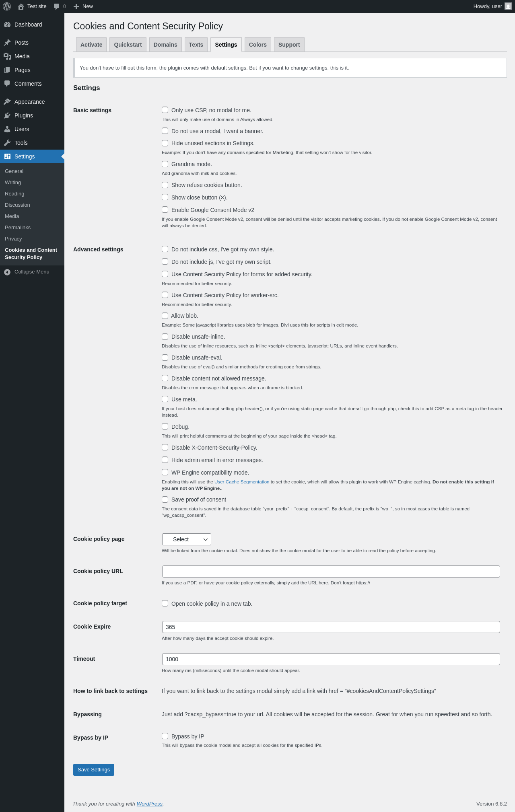Click the Collapse Menu arrow icon
Viewport: 515px width, 812px height.
point(7,272)
